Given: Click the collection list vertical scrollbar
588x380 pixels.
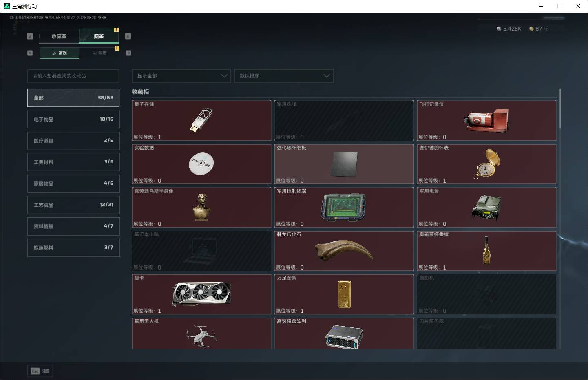Looking at the screenshot, I should point(560,109).
